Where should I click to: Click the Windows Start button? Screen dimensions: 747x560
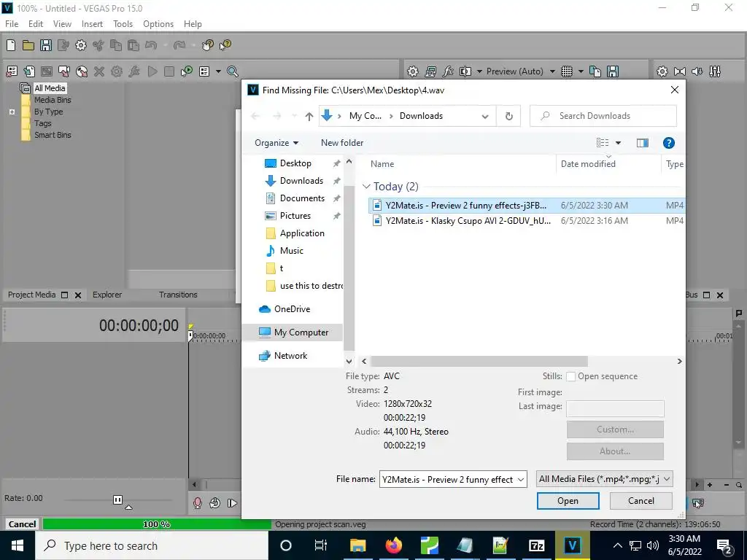[x=18, y=545]
